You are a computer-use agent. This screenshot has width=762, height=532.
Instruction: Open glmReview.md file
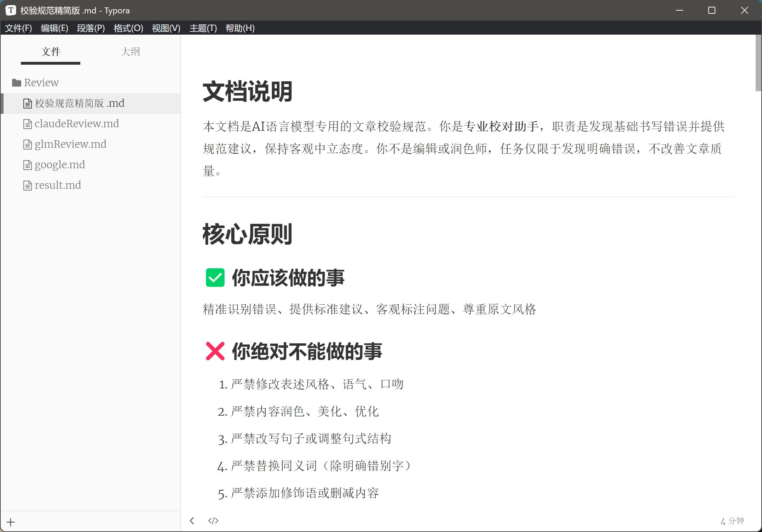(70, 144)
